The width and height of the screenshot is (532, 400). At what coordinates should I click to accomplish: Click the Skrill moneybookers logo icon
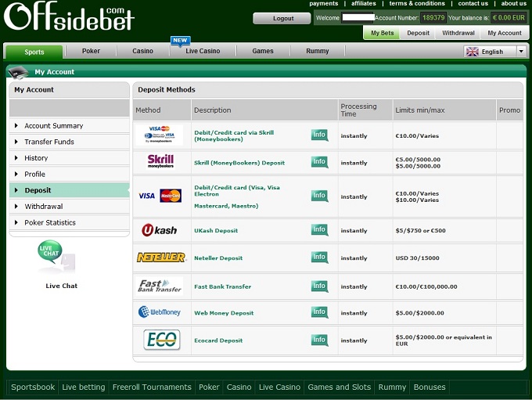[160, 162]
